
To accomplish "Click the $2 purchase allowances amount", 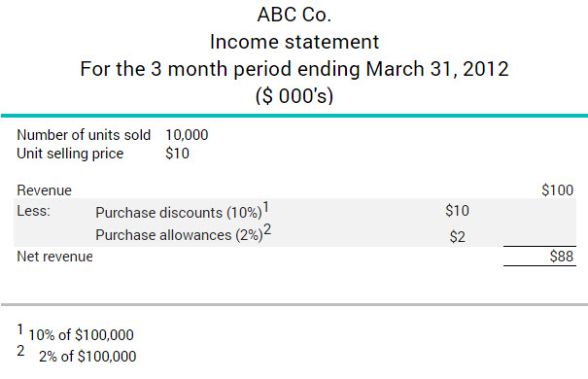I will point(458,236).
